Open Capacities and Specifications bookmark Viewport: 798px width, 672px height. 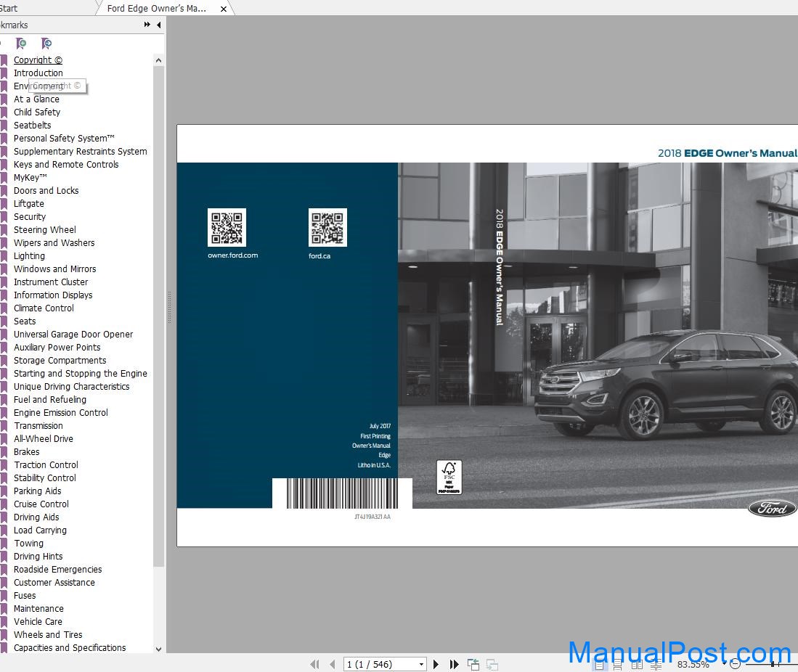(70, 647)
